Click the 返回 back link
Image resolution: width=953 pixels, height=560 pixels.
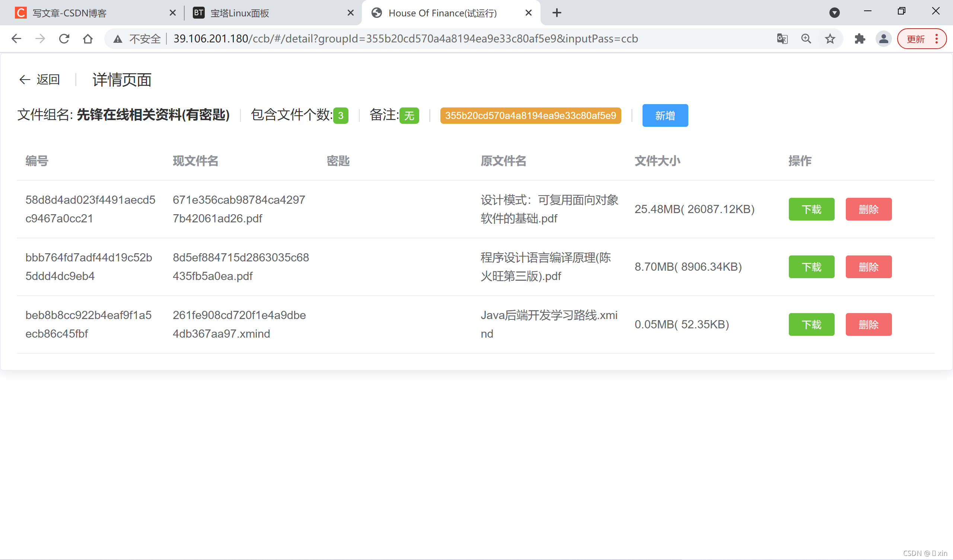pos(40,80)
